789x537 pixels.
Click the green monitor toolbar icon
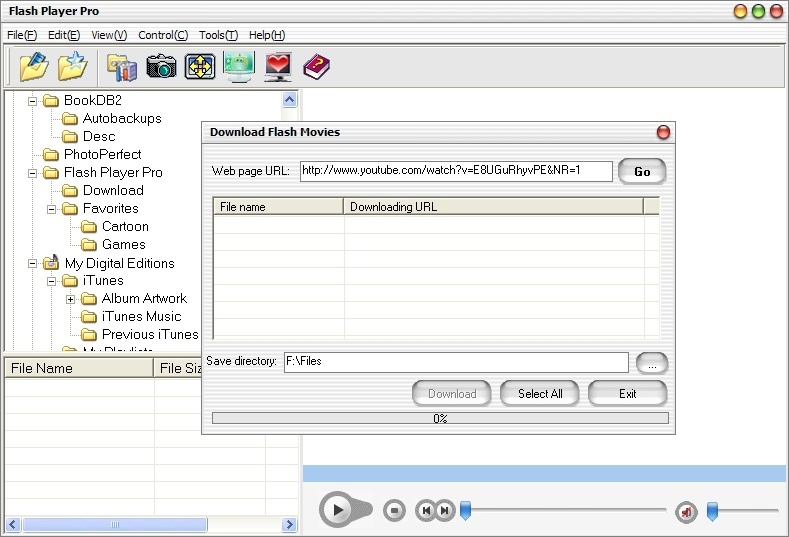click(239, 66)
